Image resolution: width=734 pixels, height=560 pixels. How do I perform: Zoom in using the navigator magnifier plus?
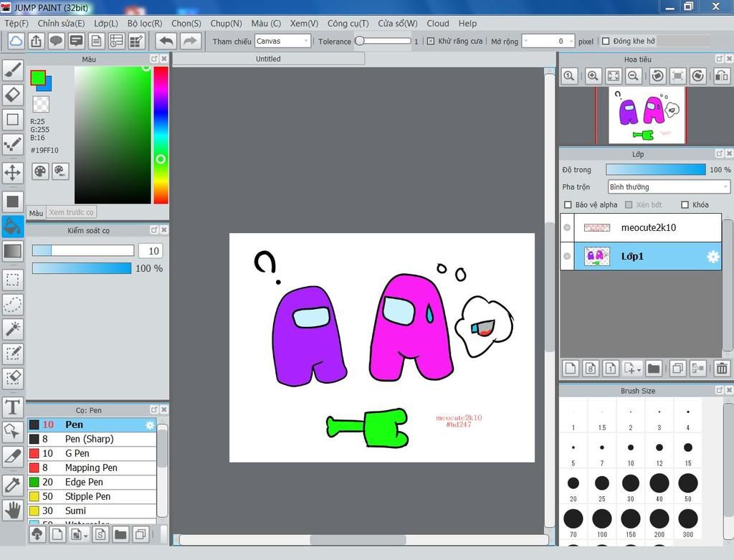(x=593, y=76)
